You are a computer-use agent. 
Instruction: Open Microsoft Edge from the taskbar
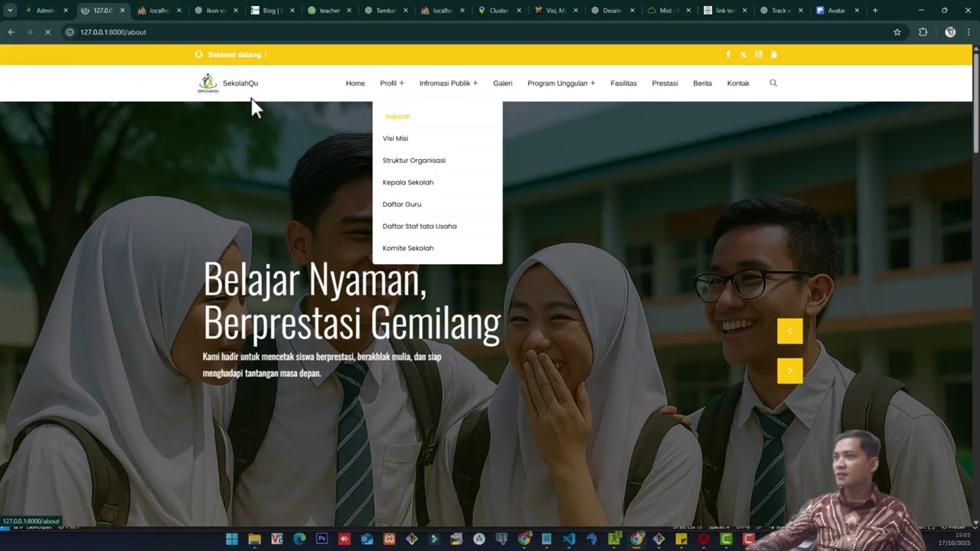point(299,540)
